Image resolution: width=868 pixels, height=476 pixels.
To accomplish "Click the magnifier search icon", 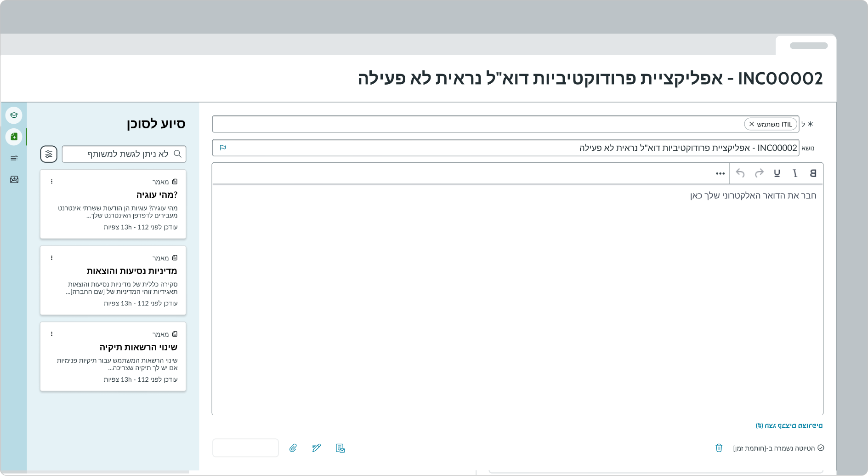I will [178, 154].
